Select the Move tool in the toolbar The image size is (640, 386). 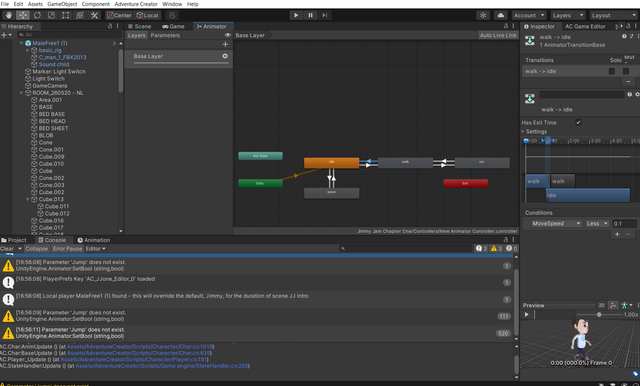[x=23, y=16]
